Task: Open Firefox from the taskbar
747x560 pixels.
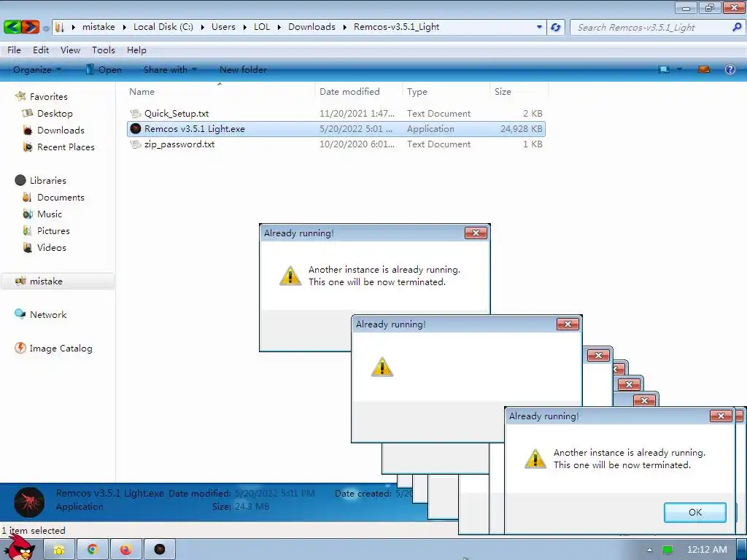Action: [x=125, y=550]
